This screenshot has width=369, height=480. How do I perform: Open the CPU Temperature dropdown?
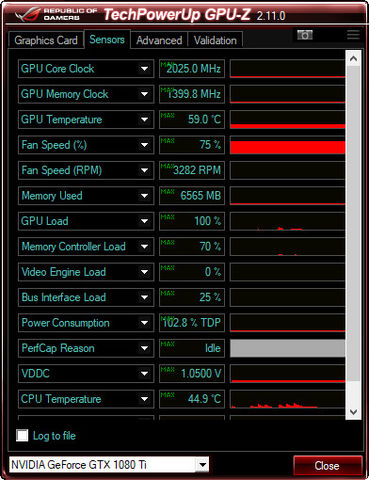pyautogui.click(x=144, y=399)
